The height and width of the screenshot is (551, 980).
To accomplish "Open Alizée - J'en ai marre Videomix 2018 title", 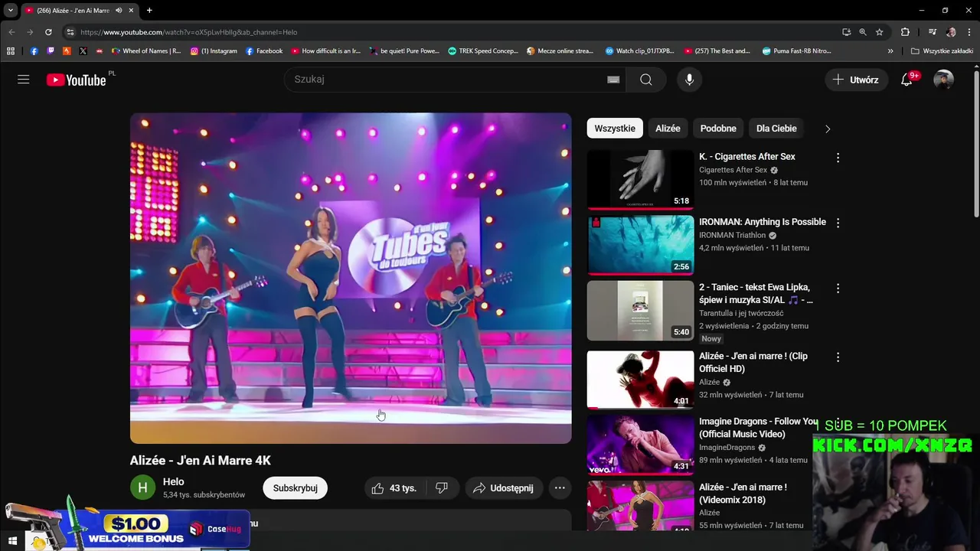I will pos(743,494).
